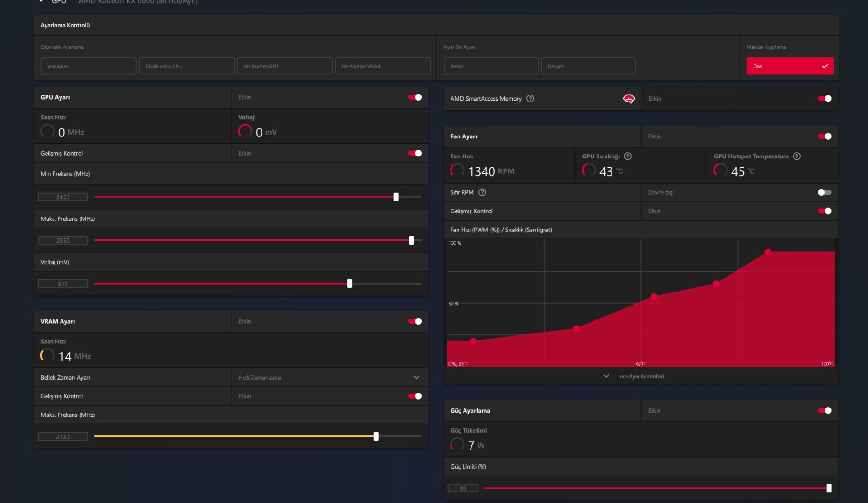Click the SmartAccess Memory brain icon

pyautogui.click(x=629, y=99)
